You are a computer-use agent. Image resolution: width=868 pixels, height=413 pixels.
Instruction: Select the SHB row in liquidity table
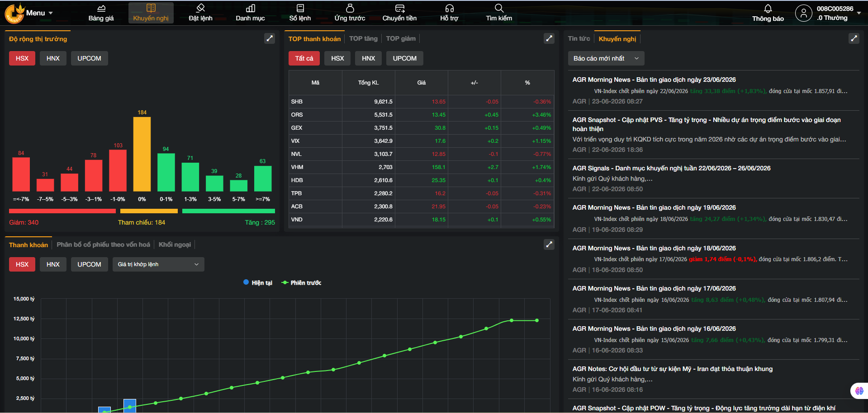coord(421,102)
